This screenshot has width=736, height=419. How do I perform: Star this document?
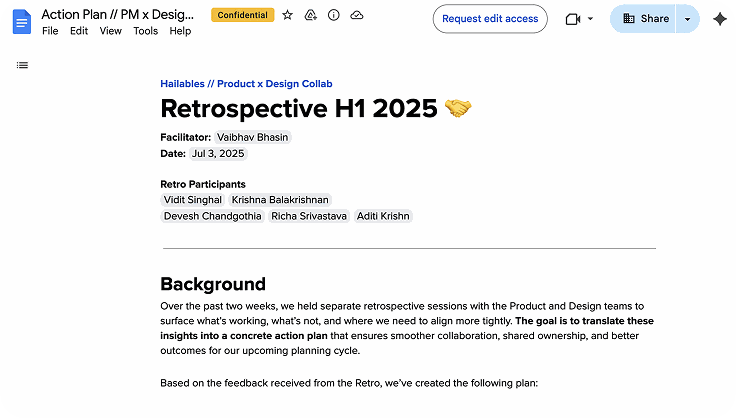[x=288, y=16]
